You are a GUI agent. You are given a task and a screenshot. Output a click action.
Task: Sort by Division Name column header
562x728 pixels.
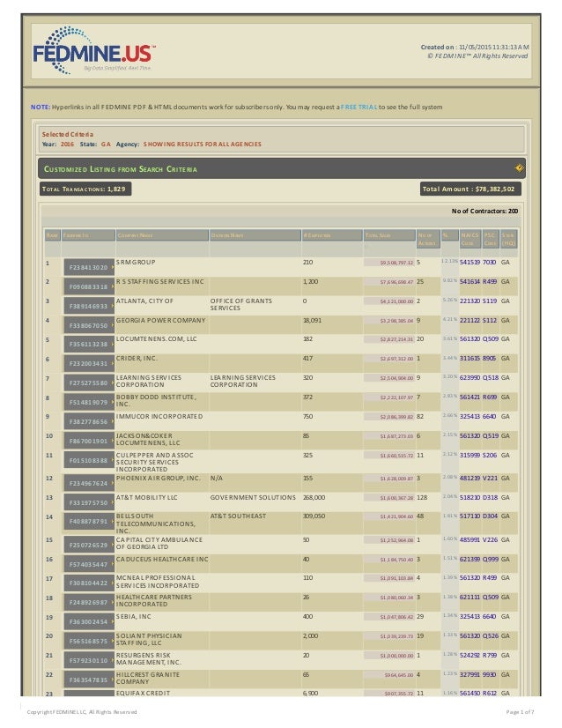255,235
